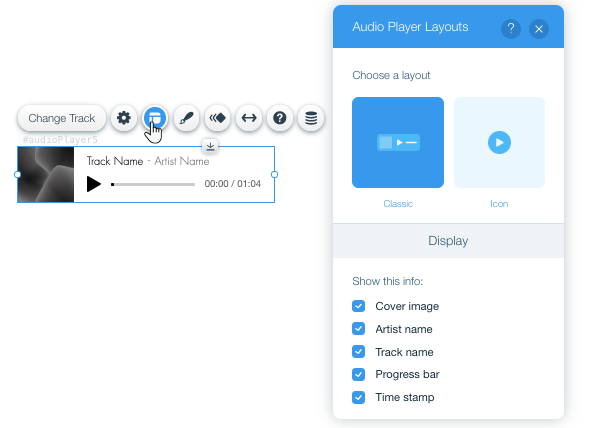
Task: Click the Show this info: label
Action: (388, 281)
